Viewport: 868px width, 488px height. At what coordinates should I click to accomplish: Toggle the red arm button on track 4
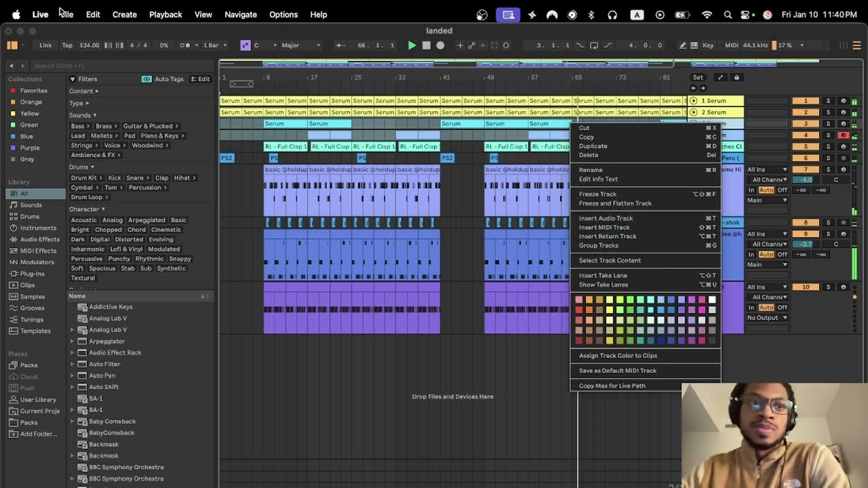[x=844, y=136]
